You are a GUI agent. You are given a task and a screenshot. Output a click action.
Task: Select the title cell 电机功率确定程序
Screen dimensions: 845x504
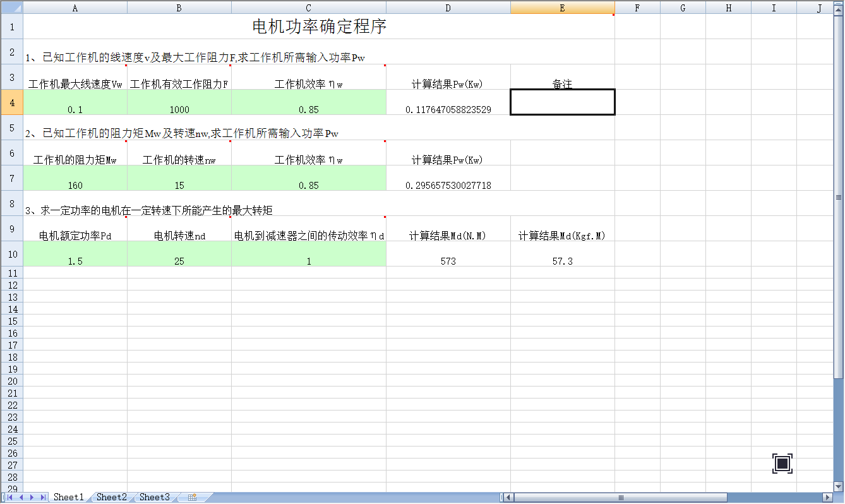[319, 27]
